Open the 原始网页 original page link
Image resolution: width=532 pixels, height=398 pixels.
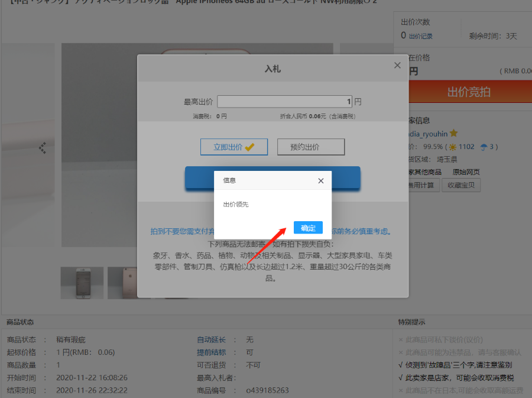pos(466,172)
